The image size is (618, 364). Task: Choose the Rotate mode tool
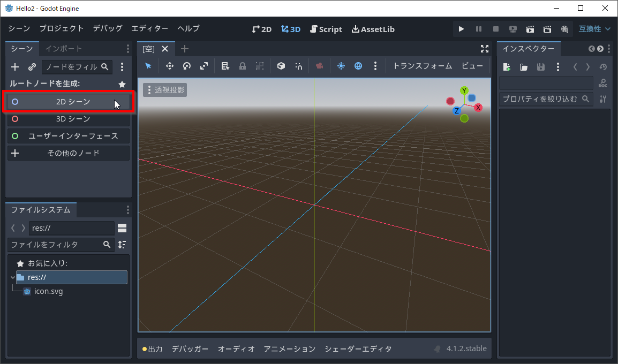point(187,66)
